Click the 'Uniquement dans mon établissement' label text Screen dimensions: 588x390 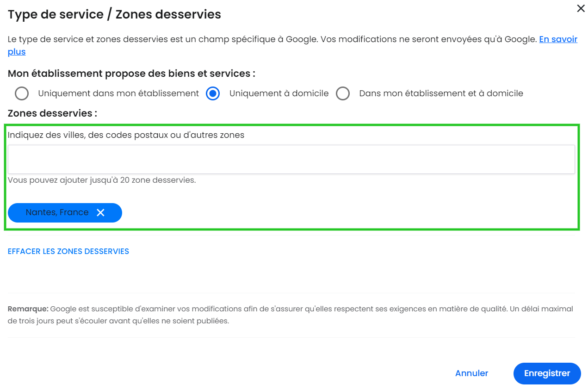118,93
